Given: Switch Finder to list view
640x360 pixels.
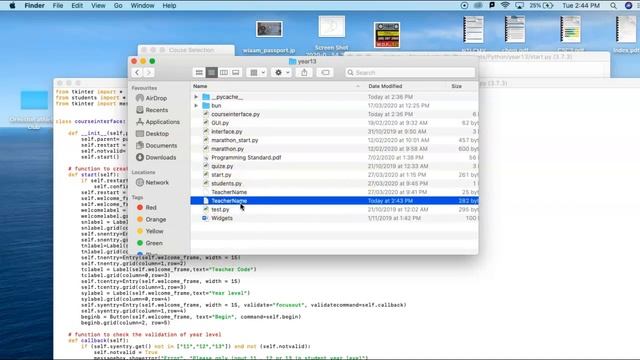Looking at the screenshot, I should (x=211, y=73).
